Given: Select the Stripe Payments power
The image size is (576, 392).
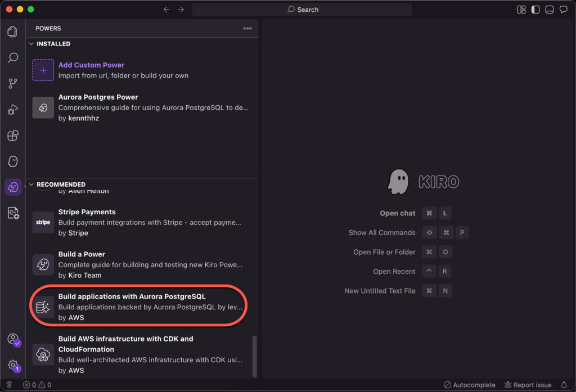Looking at the screenshot, I should click(x=87, y=212).
